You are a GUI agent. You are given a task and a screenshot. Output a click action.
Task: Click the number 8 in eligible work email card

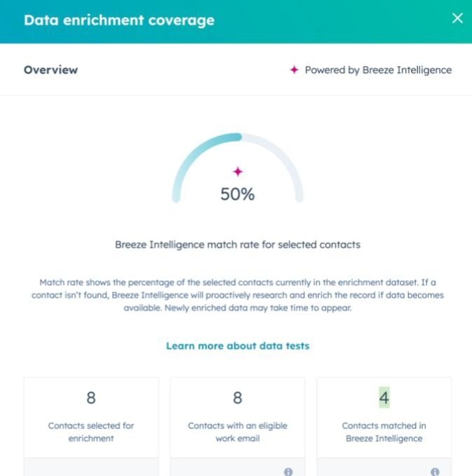click(238, 397)
